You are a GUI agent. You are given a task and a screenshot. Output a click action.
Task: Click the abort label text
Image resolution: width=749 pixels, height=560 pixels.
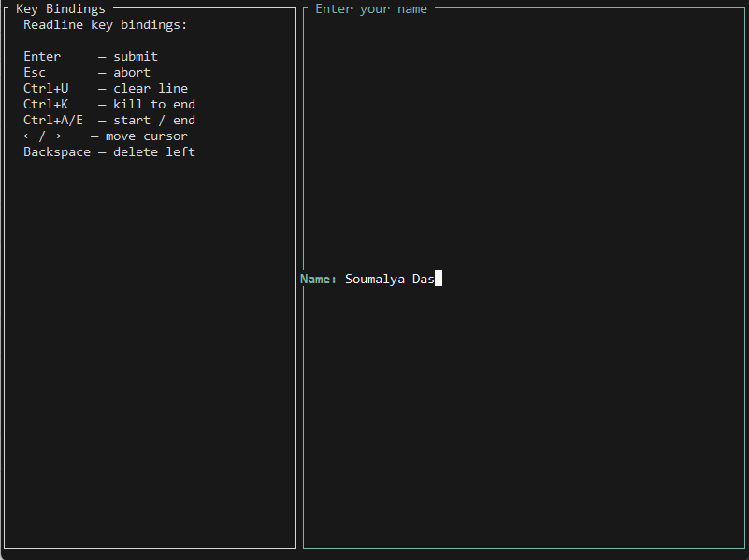(131, 72)
